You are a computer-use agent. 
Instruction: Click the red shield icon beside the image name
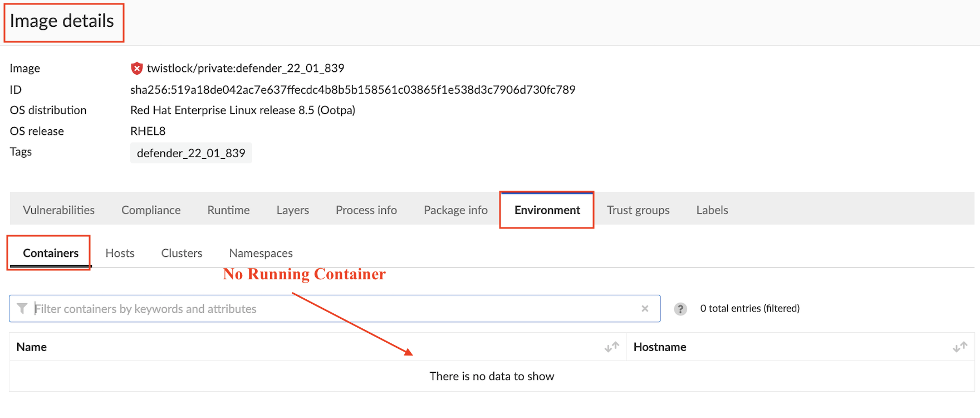(x=136, y=69)
